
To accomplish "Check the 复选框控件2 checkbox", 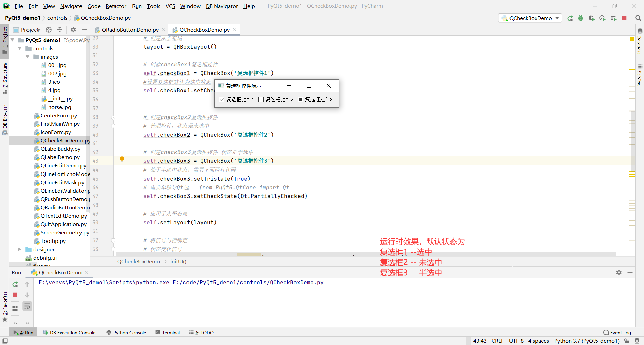I will tap(261, 99).
